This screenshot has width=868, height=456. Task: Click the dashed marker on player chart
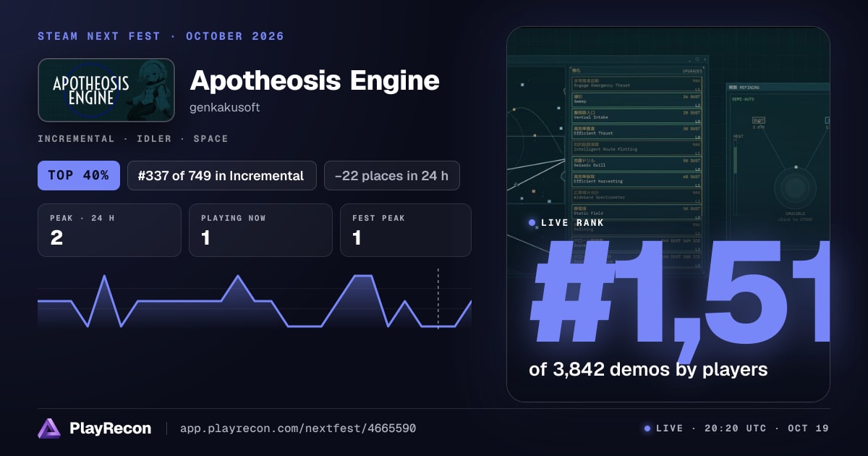[x=438, y=299]
